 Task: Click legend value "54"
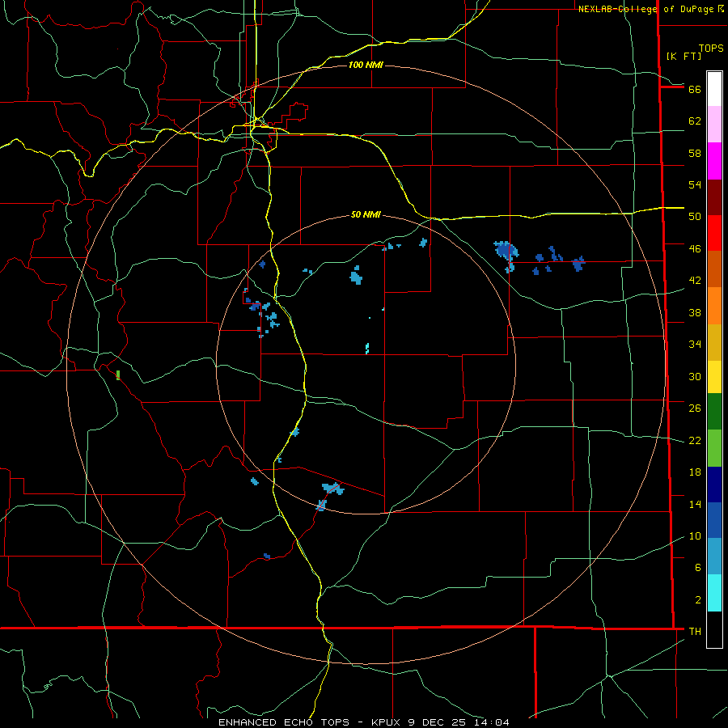click(x=695, y=184)
